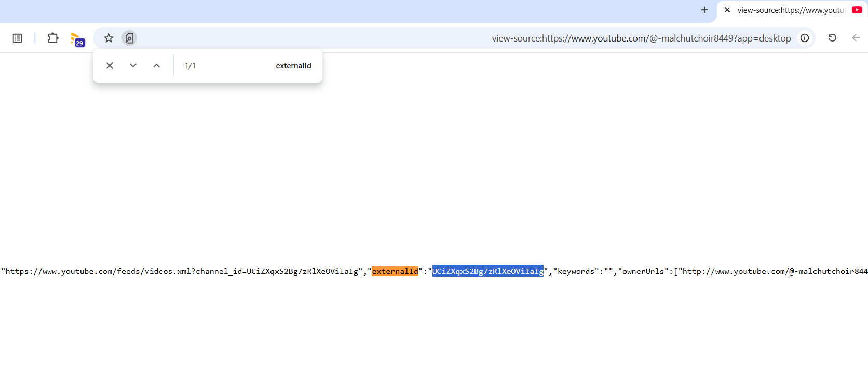This screenshot has height=384, width=868.
Task: View site information via the info icon
Action: point(805,38)
